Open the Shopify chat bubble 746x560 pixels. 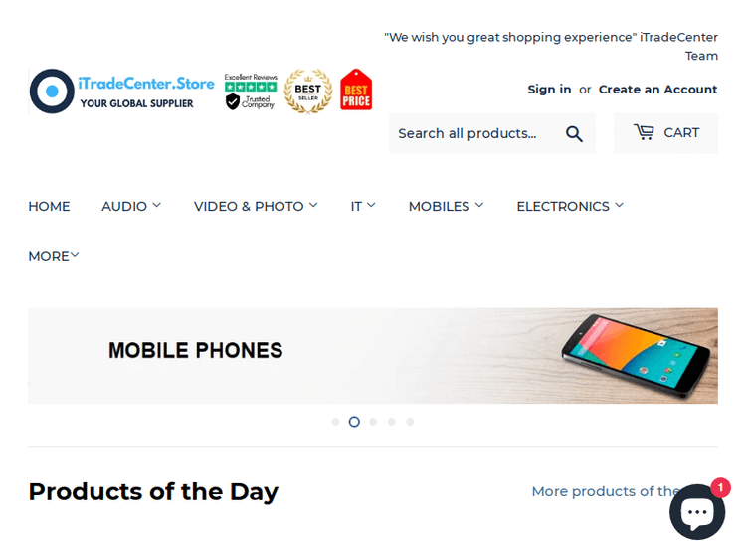[696, 512]
